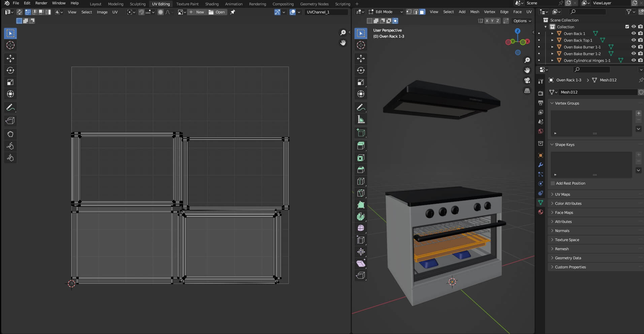Select the Shrink/Fatten tool in 3D viewport
This screenshot has height=334, width=644.
pyautogui.click(x=361, y=252)
